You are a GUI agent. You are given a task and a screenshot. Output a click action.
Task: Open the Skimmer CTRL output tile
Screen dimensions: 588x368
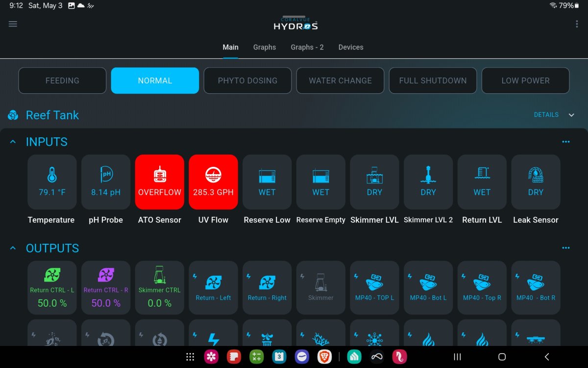160,288
